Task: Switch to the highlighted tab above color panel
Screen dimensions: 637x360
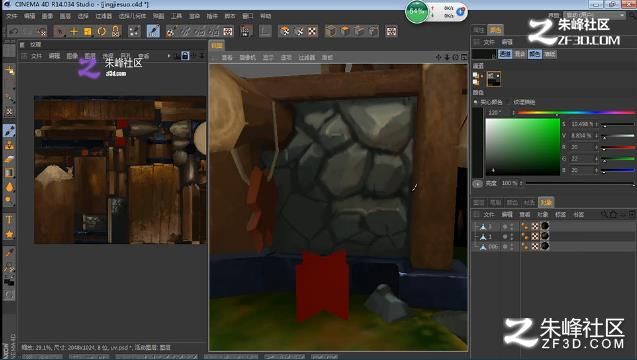Action: click(495, 30)
